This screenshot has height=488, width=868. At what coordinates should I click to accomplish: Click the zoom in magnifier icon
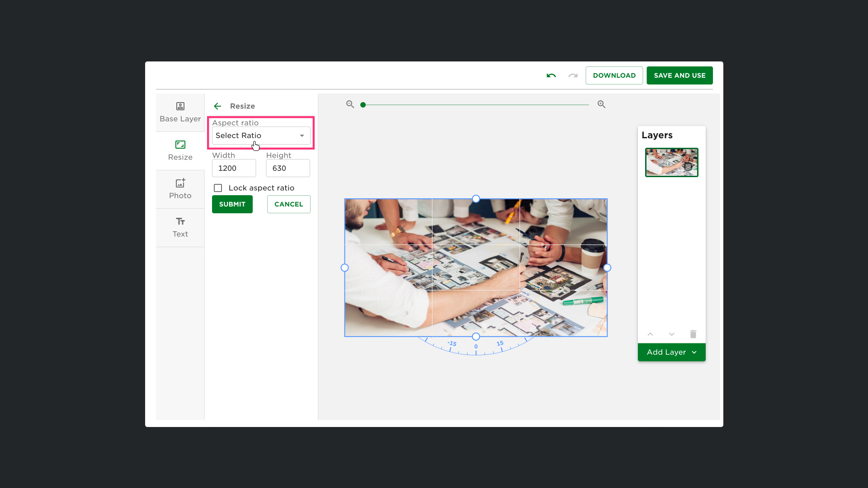pos(601,104)
